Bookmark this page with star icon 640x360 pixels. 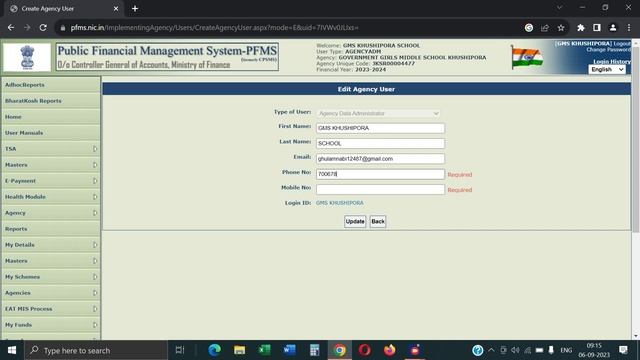coord(561,28)
